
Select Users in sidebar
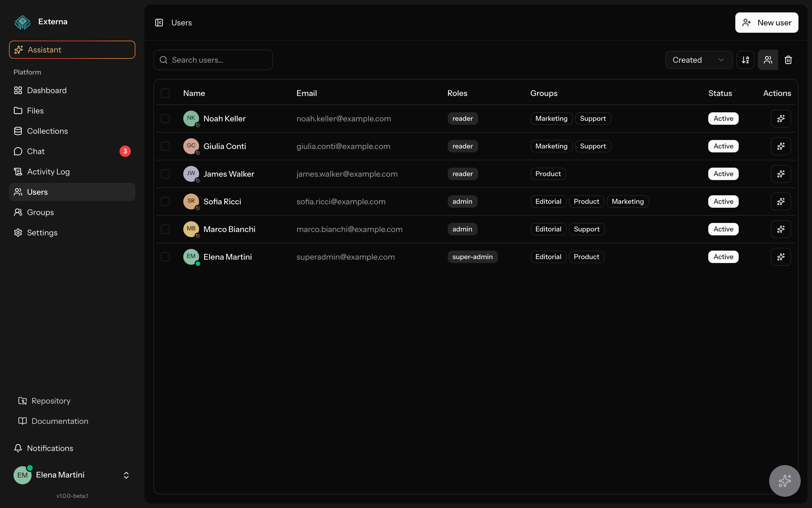coord(72,192)
